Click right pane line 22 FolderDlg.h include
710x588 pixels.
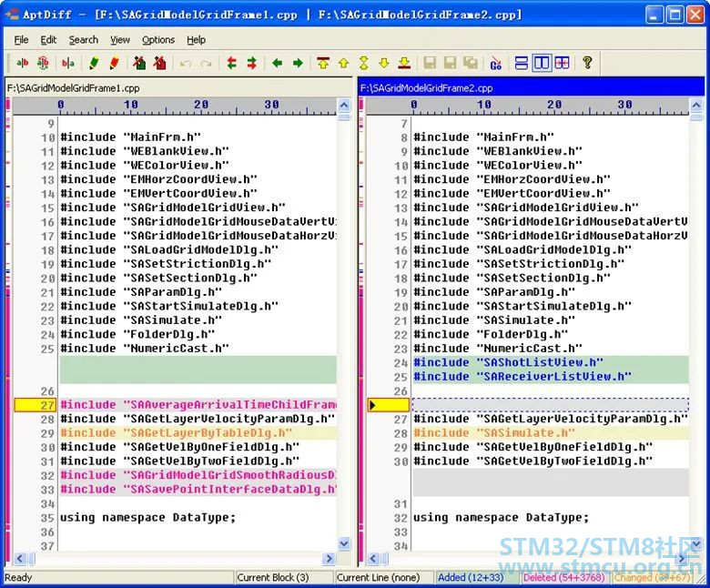tap(491, 335)
